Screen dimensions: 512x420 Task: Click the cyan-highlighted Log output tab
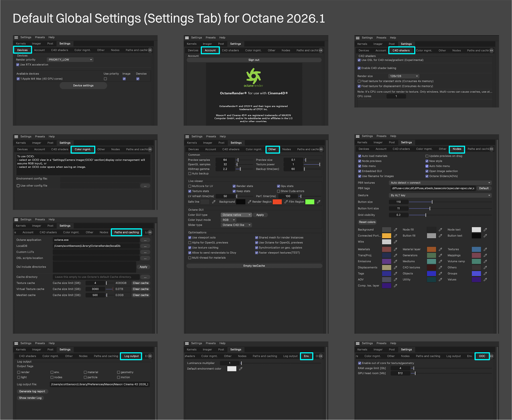coord(131,356)
